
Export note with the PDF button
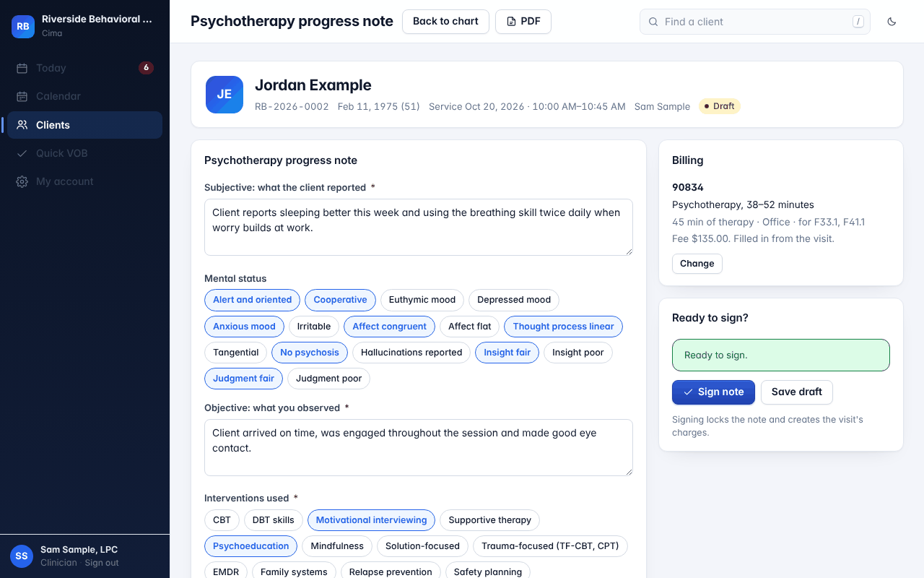pyautogui.click(x=523, y=22)
